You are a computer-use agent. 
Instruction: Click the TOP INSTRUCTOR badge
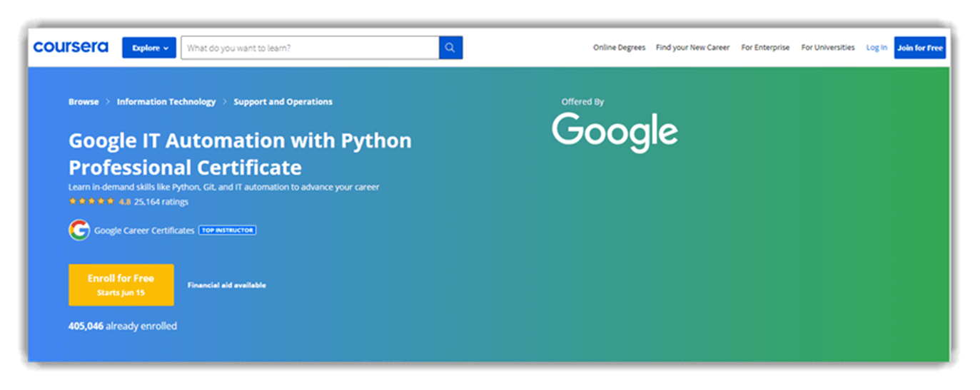click(x=227, y=230)
